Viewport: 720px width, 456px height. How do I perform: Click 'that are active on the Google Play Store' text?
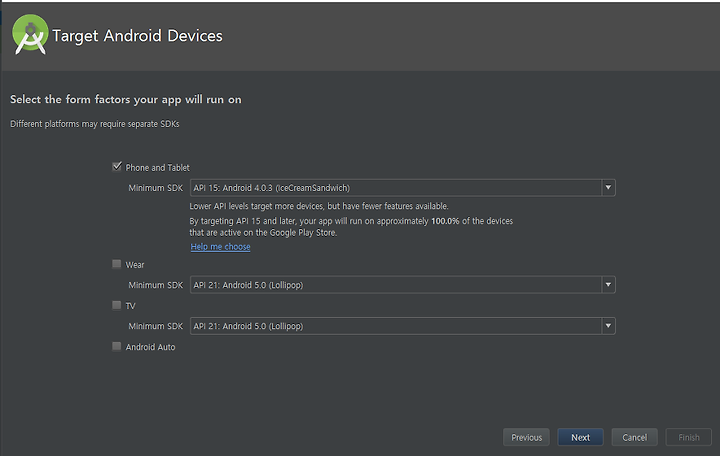pyautogui.click(x=263, y=233)
